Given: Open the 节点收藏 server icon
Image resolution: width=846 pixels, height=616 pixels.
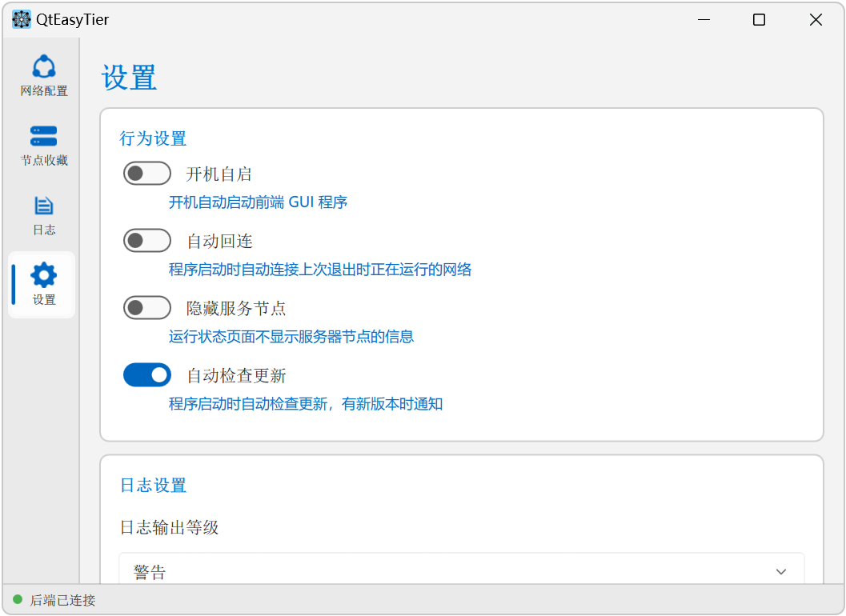Looking at the screenshot, I should coord(44,136).
